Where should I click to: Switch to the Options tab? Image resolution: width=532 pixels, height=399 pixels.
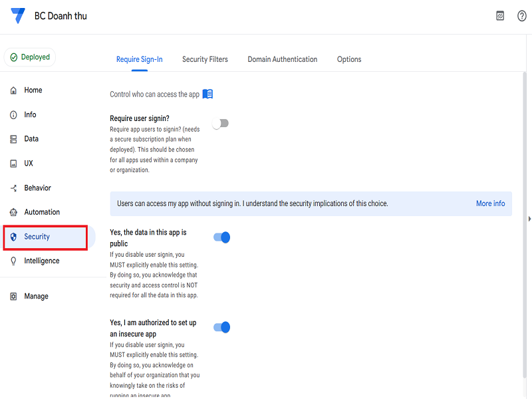[349, 59]
